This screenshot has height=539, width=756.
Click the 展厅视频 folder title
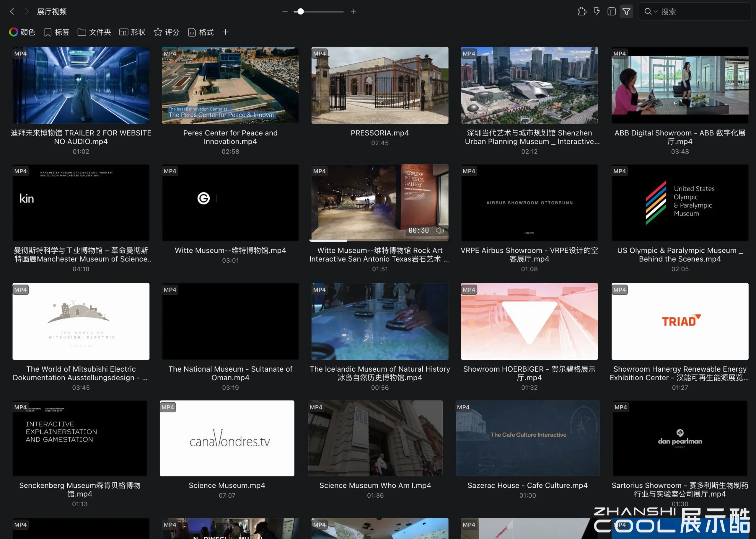pos(52,12)
